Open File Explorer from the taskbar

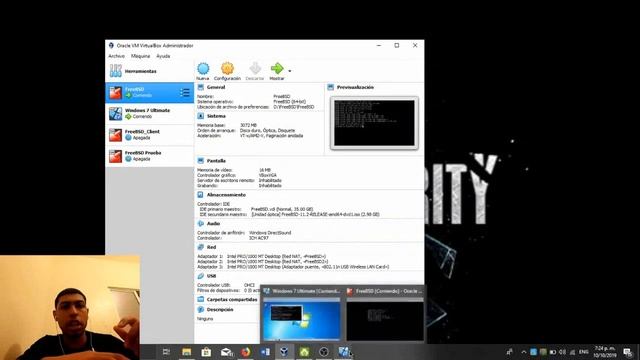[x=187, y=352]
